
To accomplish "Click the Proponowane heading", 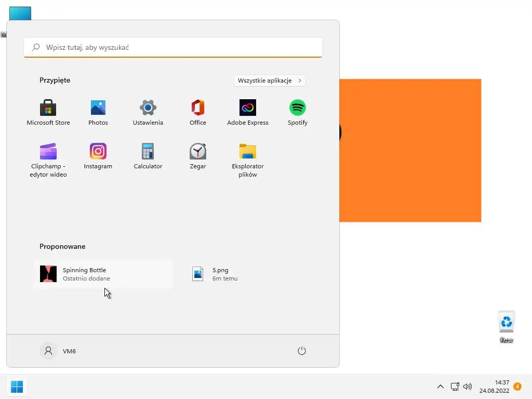I will click(x=62, y=246).
